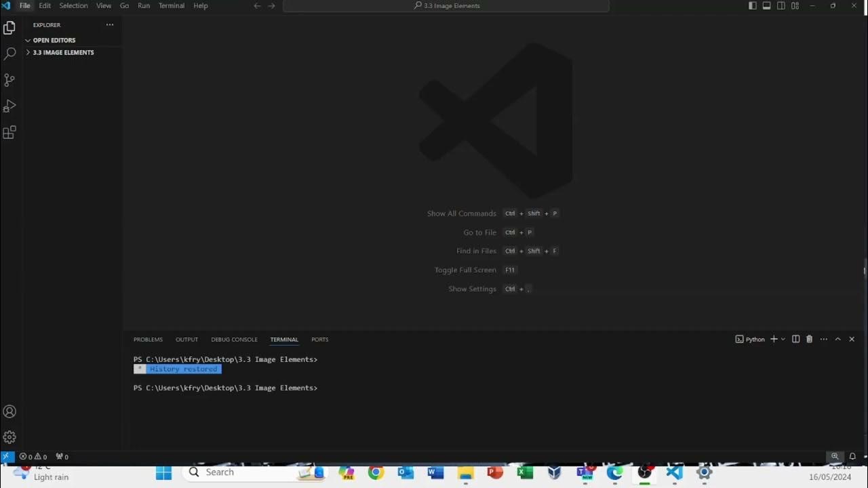Toggle the bottom panel layout icon
Image resolution: width=868 pixels, height=488 pixels.
[767, 5]
